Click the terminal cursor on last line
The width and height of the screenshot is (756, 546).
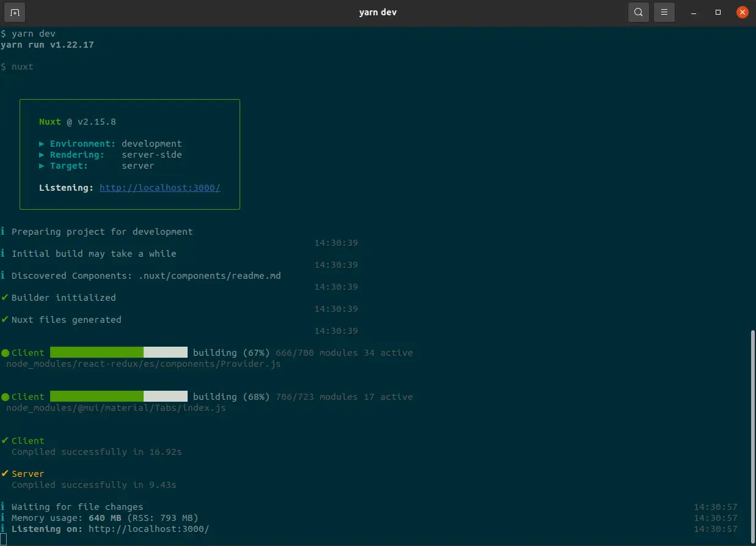tap(4, 539)
